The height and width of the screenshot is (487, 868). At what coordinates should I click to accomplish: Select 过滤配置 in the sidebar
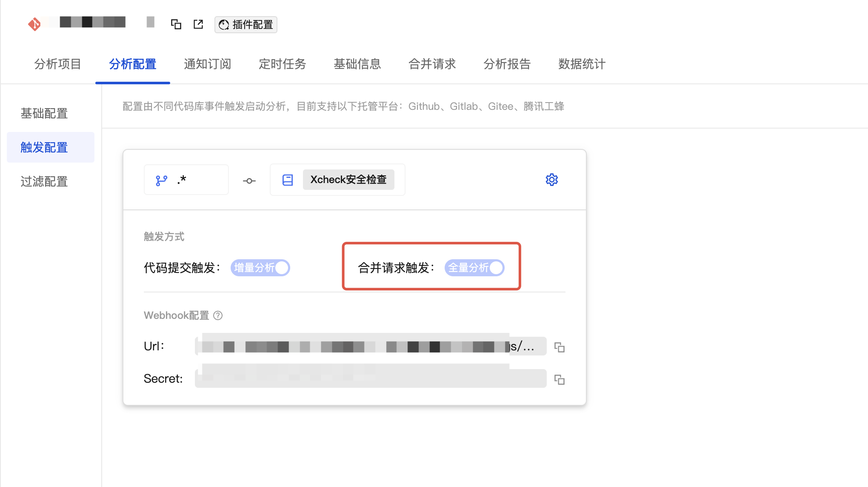[x=51, y=181]
